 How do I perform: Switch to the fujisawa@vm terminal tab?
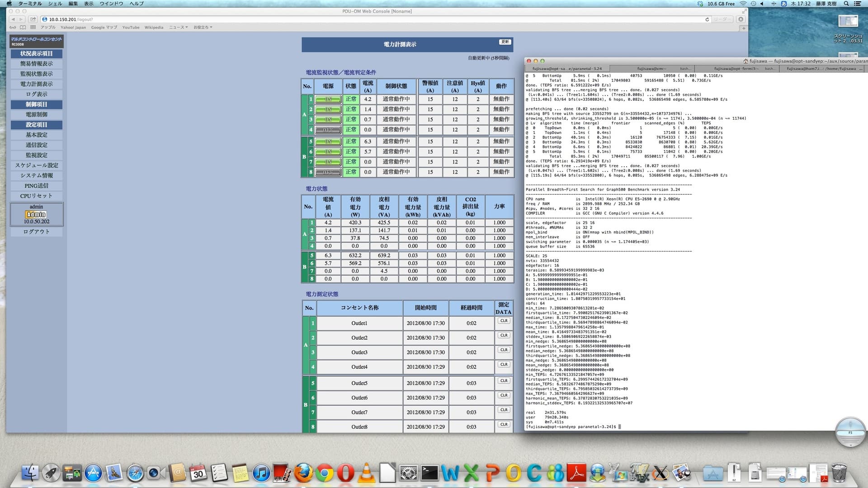point(651,69)
